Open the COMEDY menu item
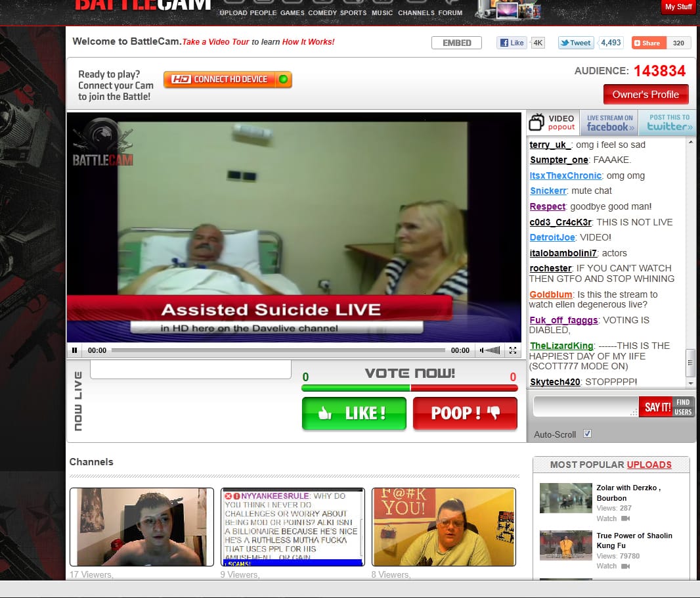The width and height of the screenshot is (700, 598). tap(322, 13)
